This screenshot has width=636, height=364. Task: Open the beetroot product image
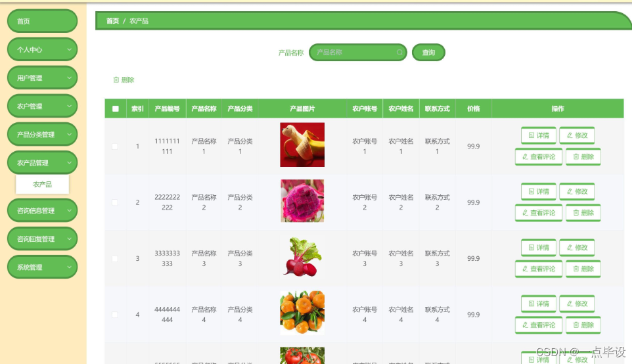point(302,257)
